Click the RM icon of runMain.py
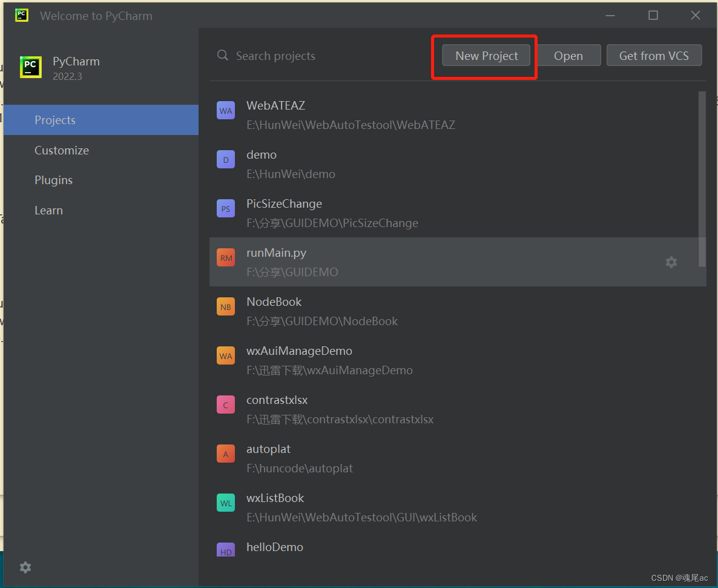Image resolution: width=718 pixels, height=588 pixels. [226, 257]
